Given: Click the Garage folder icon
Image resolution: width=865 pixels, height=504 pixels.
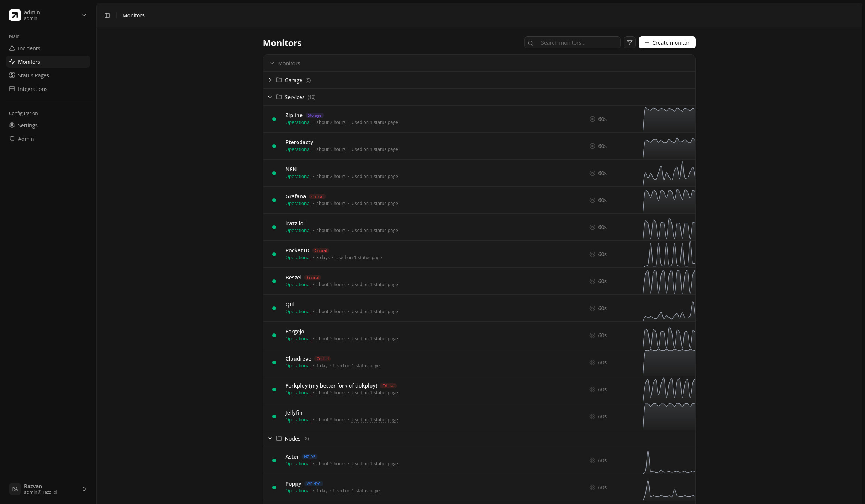Looking at the screenshot, I should [279, 80].
